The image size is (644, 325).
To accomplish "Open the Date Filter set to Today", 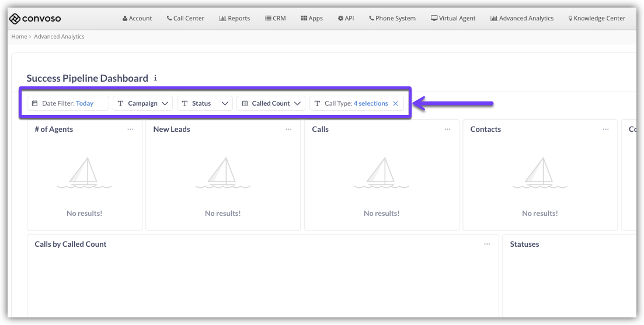I will [68, 103].
